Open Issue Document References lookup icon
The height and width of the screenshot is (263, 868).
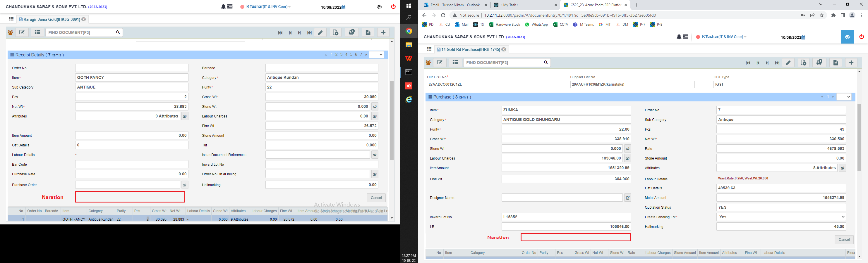click(375, 155)
